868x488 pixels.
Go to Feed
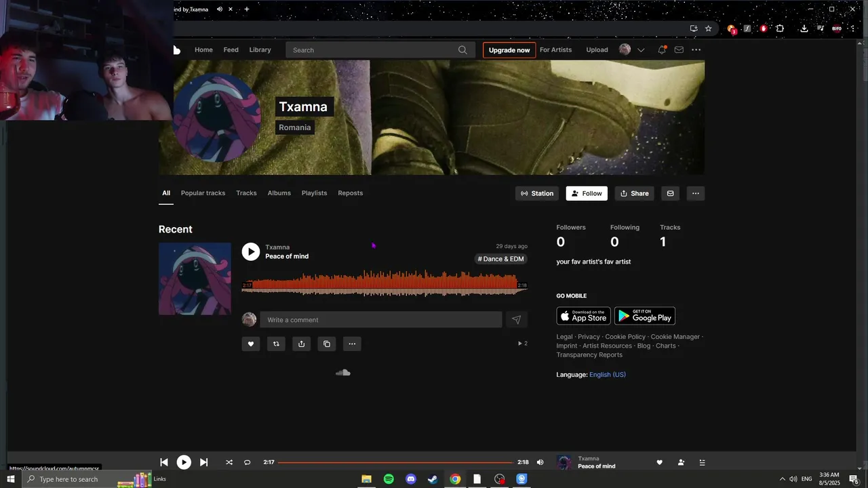231,49
